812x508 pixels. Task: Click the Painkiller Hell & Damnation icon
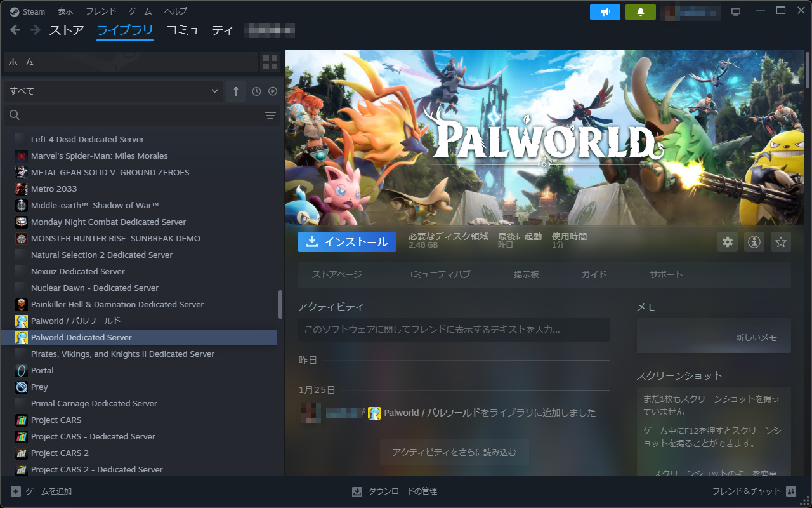point(22,304)
